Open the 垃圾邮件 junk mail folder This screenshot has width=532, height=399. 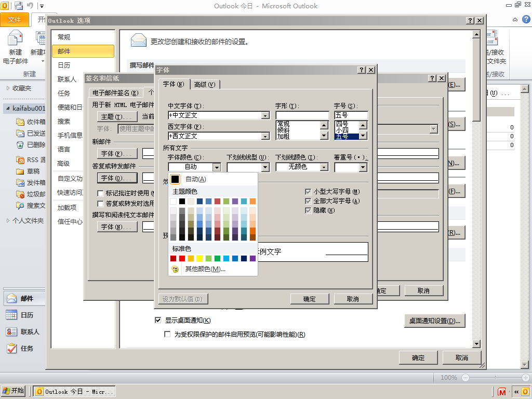31,194
